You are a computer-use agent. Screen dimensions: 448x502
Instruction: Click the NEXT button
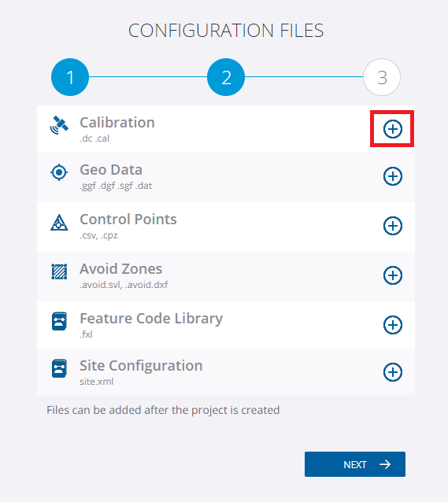click(x=355, y=464)
